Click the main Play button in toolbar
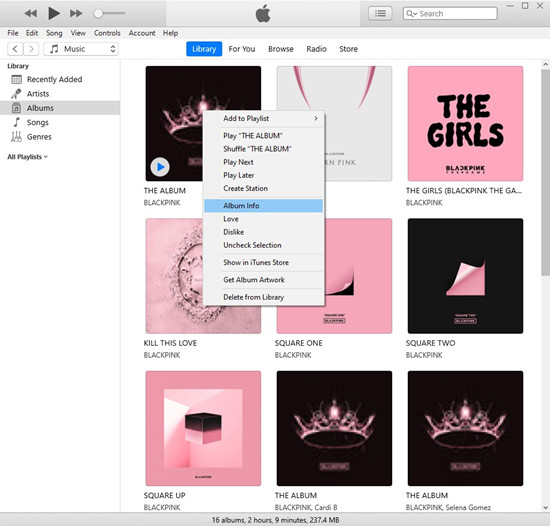This screenshot has width=550, height=526. (54, 13)
